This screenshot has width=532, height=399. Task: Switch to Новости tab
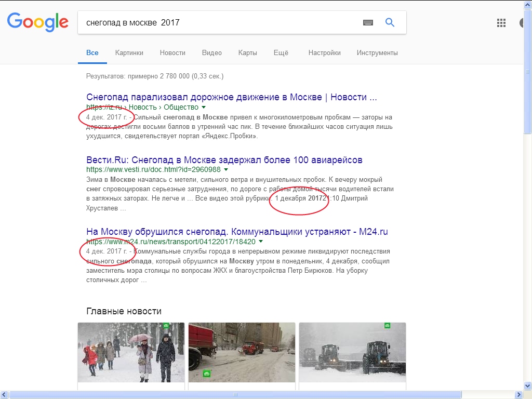click(x=172, y=53)
